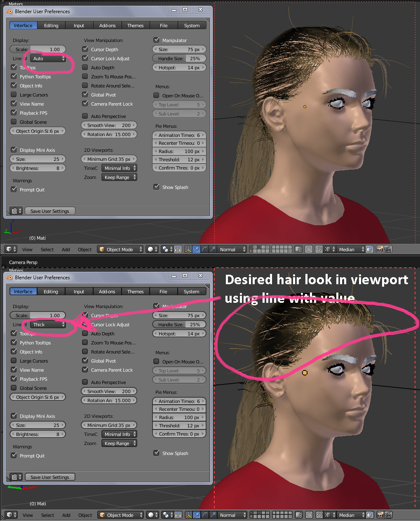Set Zoom style using Keep Range button
Screen dimensions: 420x521
pos(119,177)
